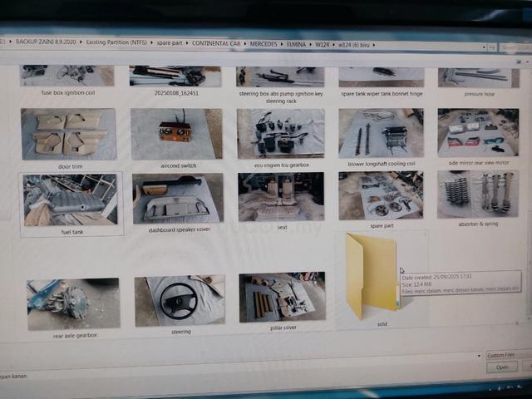Select the 'fuel tank' image thumbnail

pos(70,200)
